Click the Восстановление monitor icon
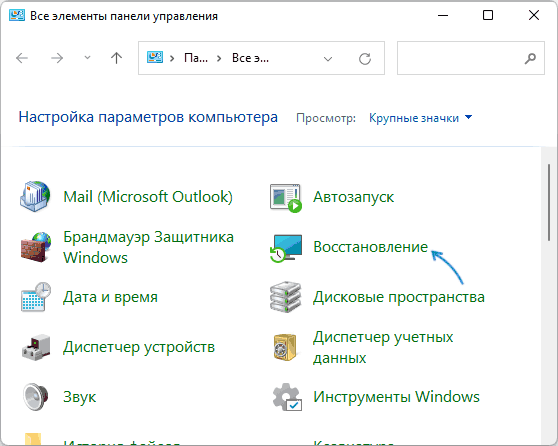 pyautogui.click(x=286, y=248)
